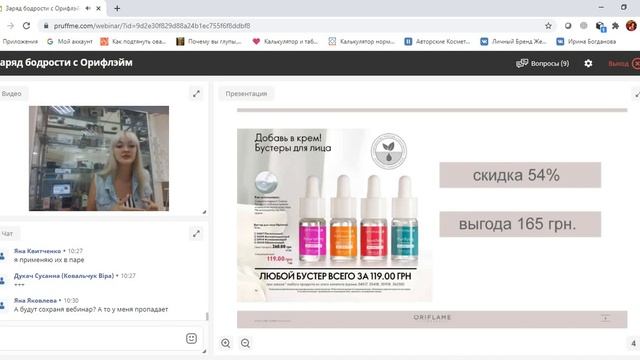Select the Презентация panel label
The width and height of the screenshot is (640, 360).
coord(246,93)
